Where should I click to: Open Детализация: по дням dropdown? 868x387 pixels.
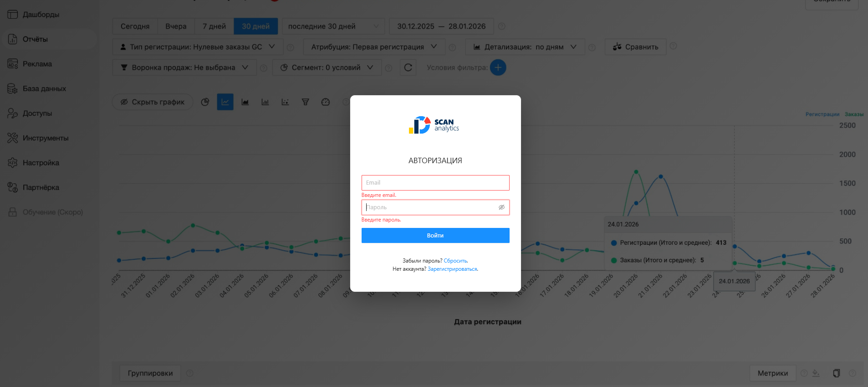pos(525,47)
